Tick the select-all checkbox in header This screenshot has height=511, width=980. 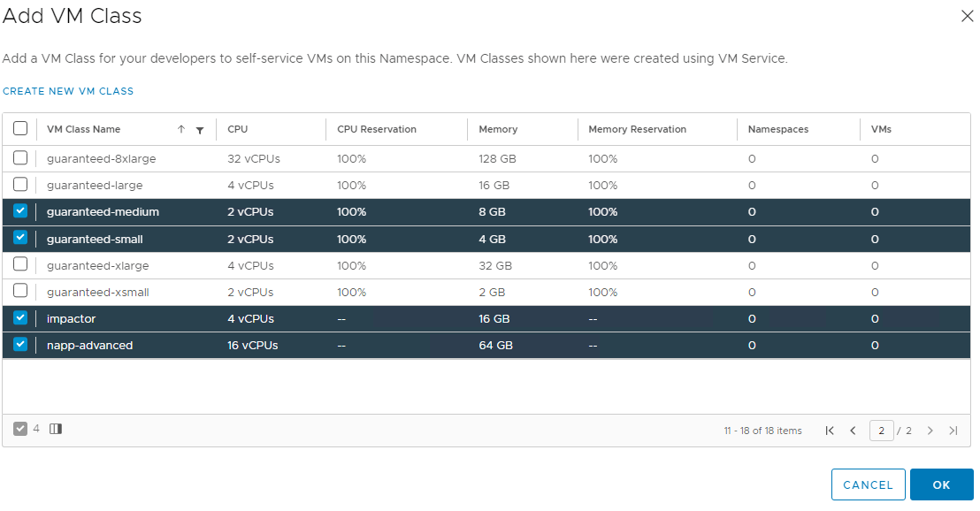pos(20,129)
